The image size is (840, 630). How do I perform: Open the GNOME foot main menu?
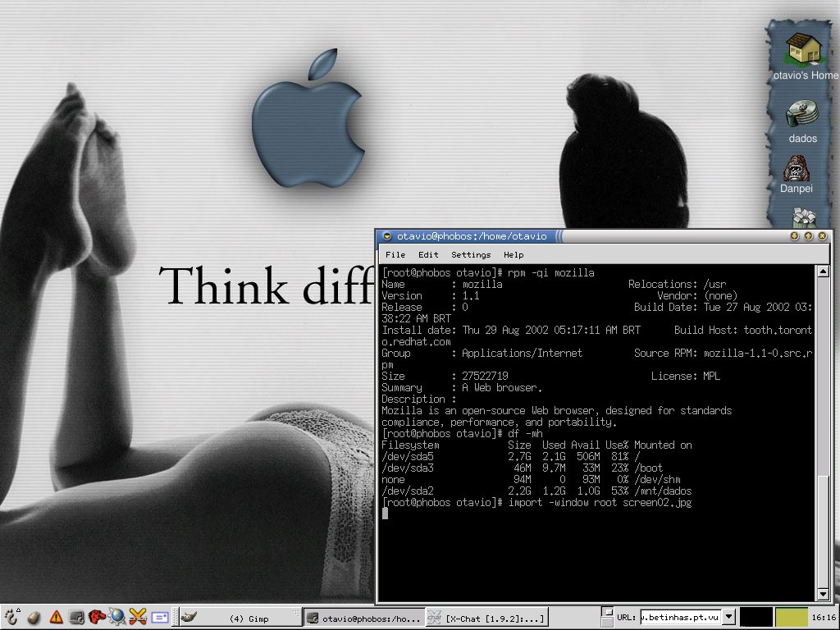tap(11, 617)
